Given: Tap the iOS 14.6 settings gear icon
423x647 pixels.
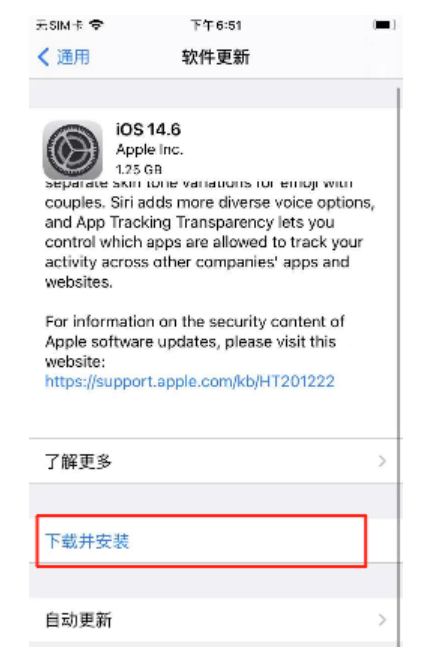Looking at the screenshot, I should 73,150.
